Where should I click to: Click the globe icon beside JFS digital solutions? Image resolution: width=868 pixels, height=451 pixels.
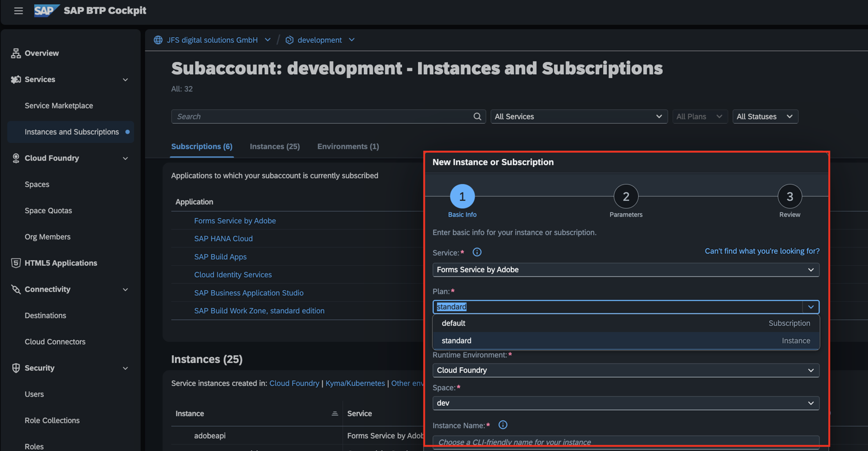[x=158, y=40]
